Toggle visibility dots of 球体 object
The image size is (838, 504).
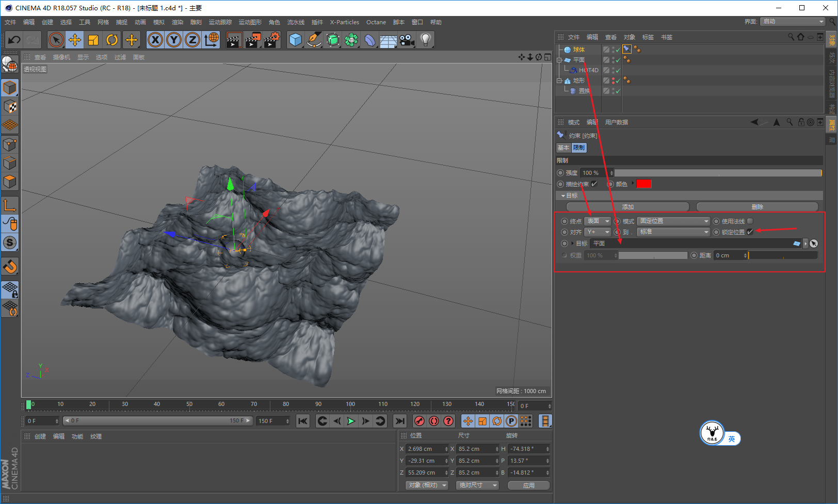pyautogui.click(x=613, y=50)
